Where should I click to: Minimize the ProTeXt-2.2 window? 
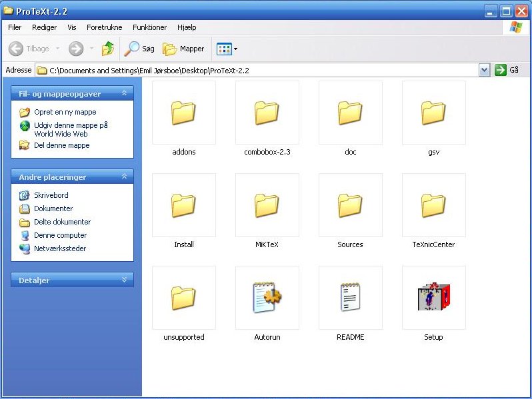coord(491,11)
